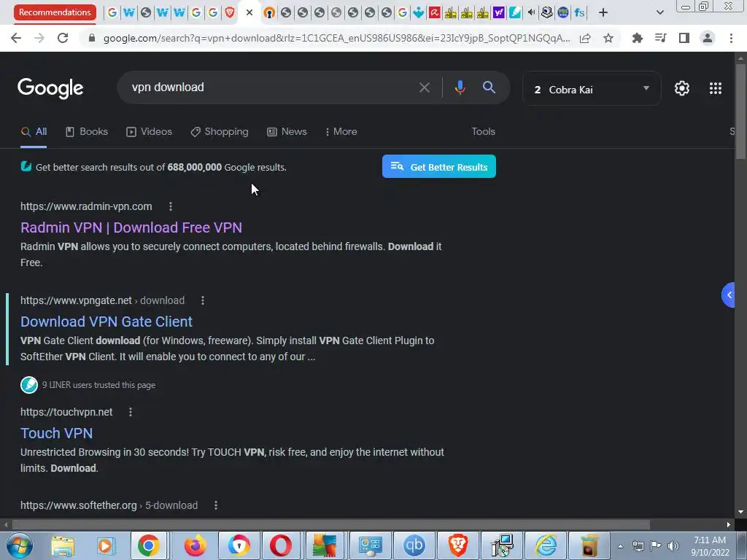
Task: Open options for softether.org result
Action: tap(216, 506)
